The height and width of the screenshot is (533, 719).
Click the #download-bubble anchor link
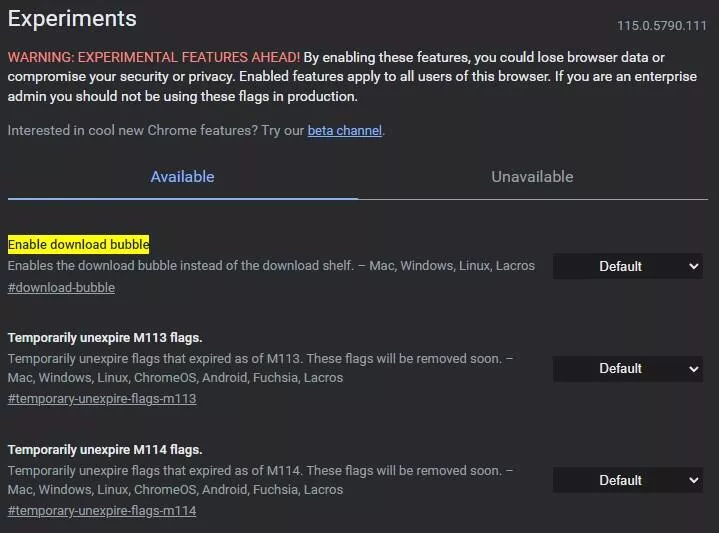click(61, 288)
